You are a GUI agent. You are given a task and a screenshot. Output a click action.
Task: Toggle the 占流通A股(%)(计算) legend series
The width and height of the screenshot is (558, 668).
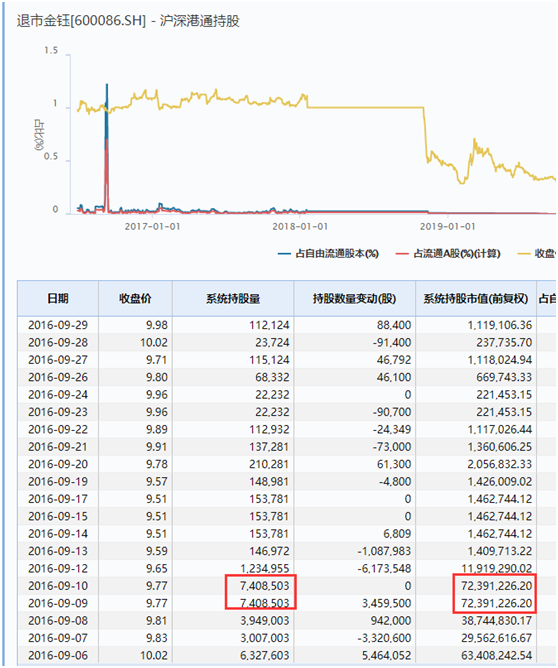coord(448,254)
